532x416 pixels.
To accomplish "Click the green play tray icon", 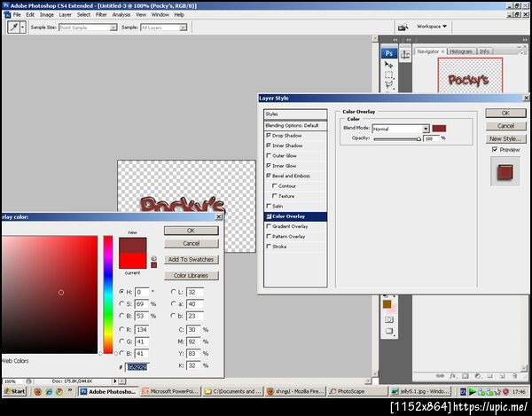I will click(x=473, y=391).
